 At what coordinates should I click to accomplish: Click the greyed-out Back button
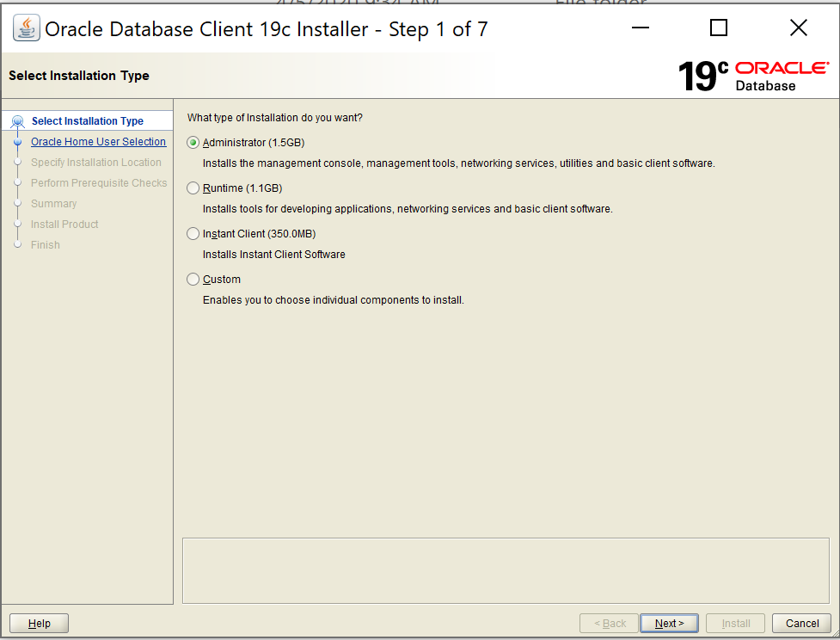pos(609,624)
